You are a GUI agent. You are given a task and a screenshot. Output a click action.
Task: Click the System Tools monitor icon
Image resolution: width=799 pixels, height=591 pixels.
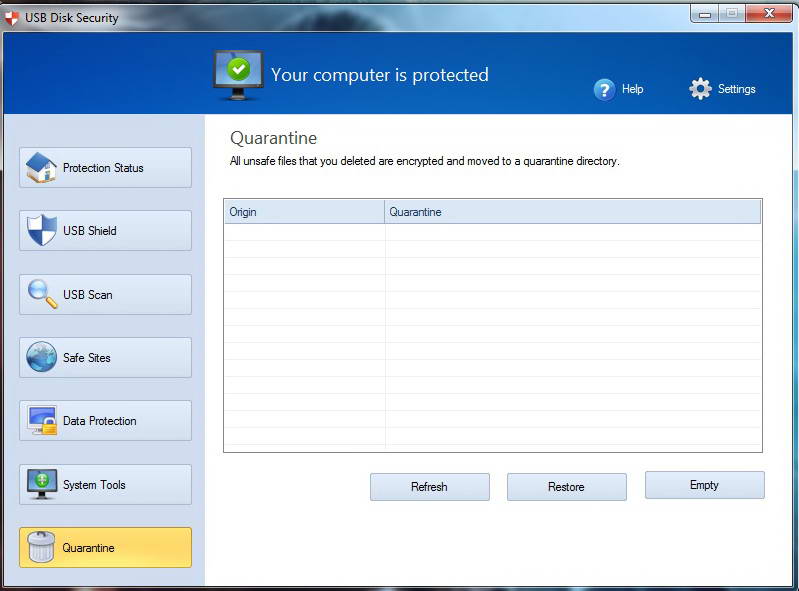pos(42,484)
